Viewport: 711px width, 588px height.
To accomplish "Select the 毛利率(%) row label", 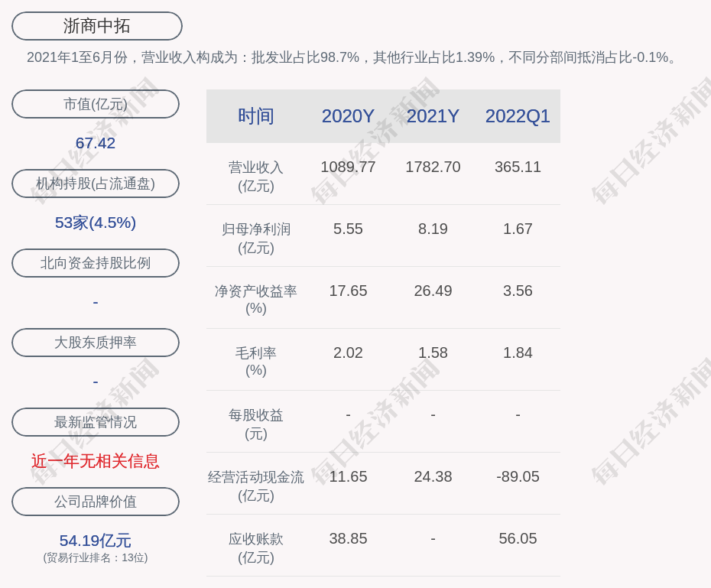I will coord(256,362).
